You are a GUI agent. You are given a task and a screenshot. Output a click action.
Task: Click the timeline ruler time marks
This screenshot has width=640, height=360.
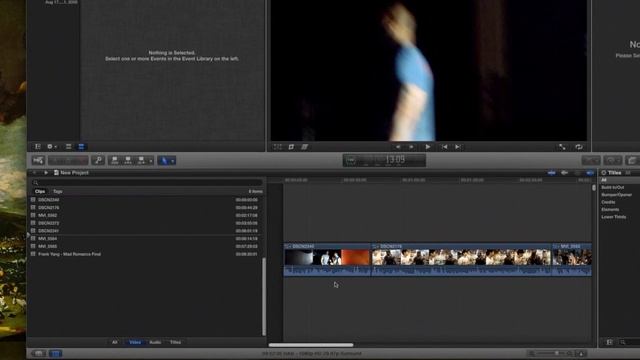click(x=437, y=180)
